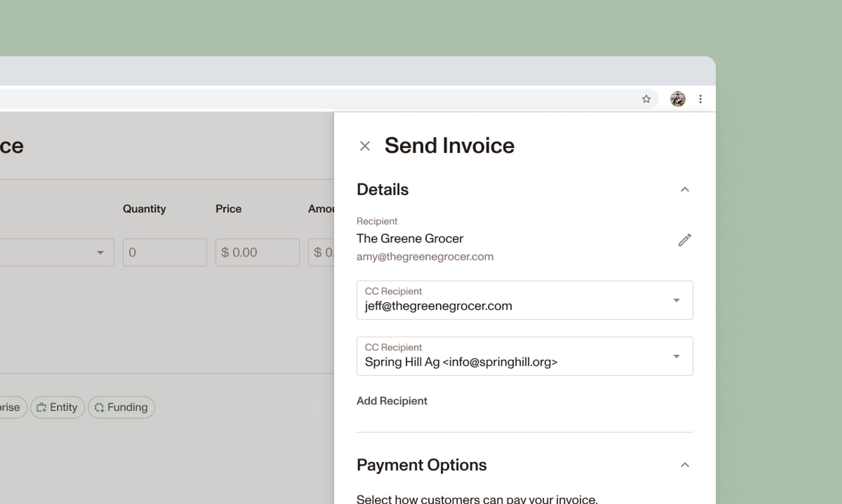Select the Entity tag chip
Viewport: 842px width, 504px height.
click(x=63, y=407)
